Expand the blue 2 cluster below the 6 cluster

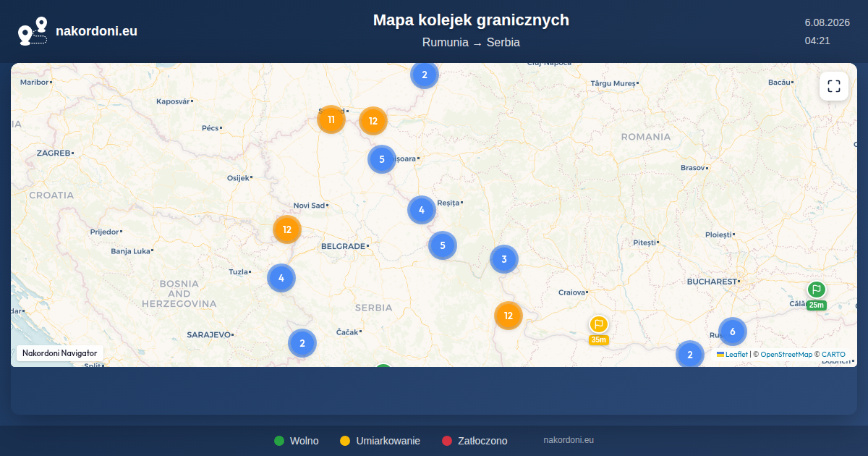690,355
